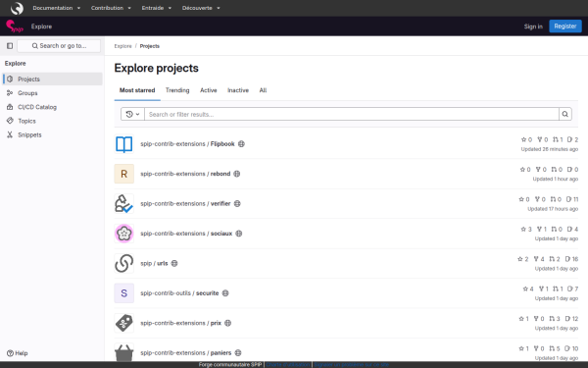Open the verifier project avatar icon
Image resolution: width=588 pixels, height=368 pixels.
click(124, 203)
